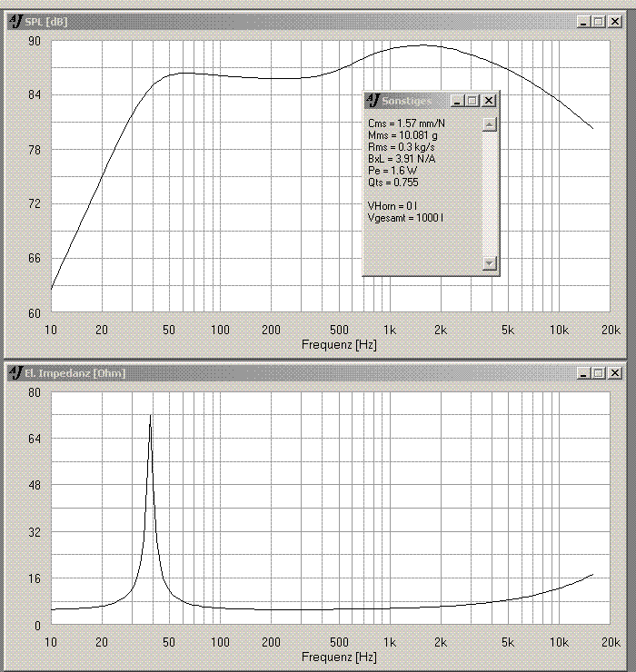Click the 'Rms = 0.3 kg/s' line
Screen dimensions: 636x672
point(401,147)
